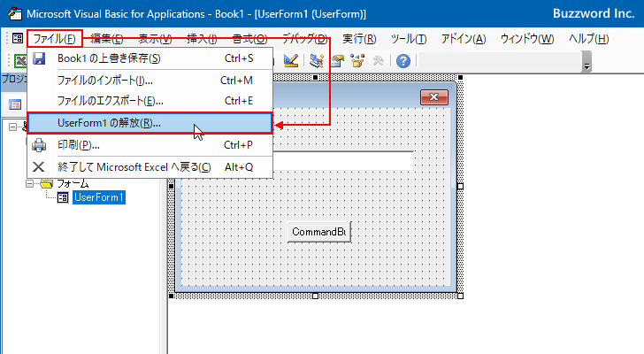Image resolution: width=644 pixels, height=354 pixels.
Task: Click the View Microsoft Excel toolbar icon
Action: tap(19, 61)
